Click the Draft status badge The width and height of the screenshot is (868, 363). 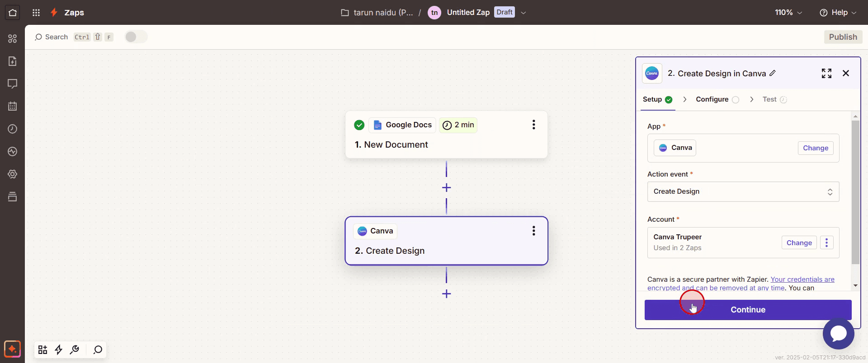[x=504, y=12]
